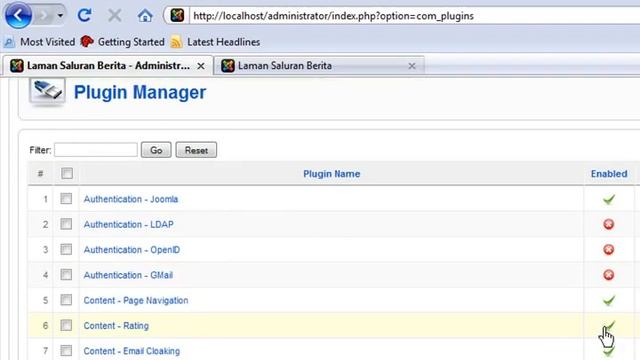Screen dimensions: 640x360
Task: Check the Content - Rating checkbox
Action: [66, 325]
